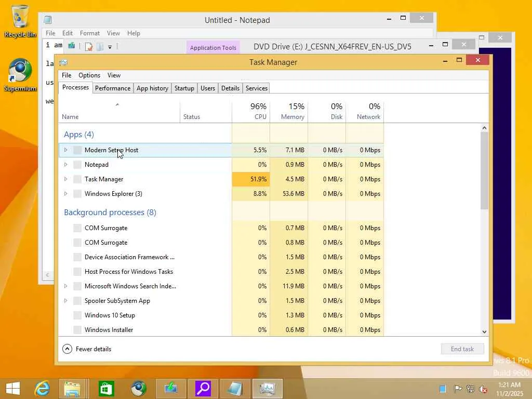The height and width of the screenshot is (399, 532).
Task: Click the blue tray icon beside the flag
Action: pyautogui.click(x=443, y=389)
